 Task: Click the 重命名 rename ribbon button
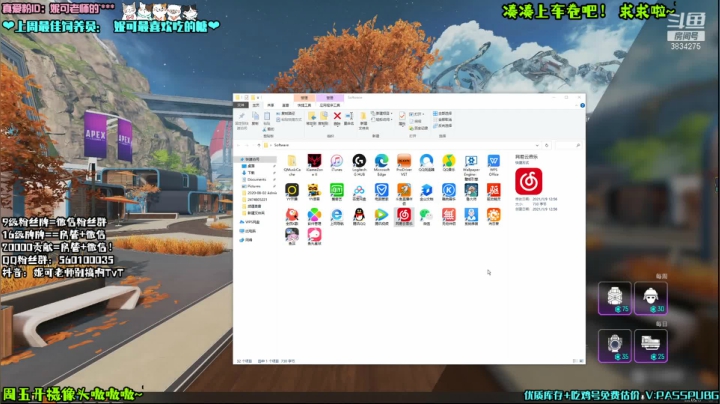click(x=349, y=118)
